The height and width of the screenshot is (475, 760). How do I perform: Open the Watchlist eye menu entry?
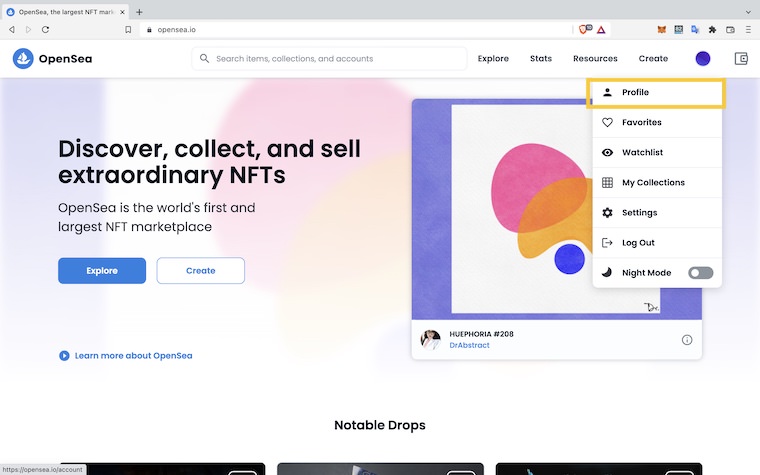(642, 152)
